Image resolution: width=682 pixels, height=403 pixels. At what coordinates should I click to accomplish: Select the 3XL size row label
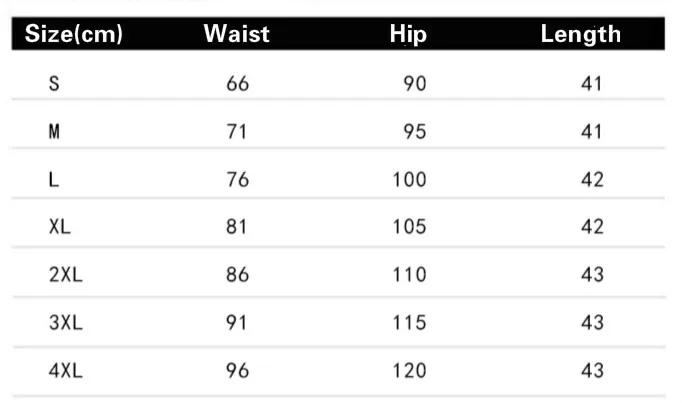pos(66,323)
